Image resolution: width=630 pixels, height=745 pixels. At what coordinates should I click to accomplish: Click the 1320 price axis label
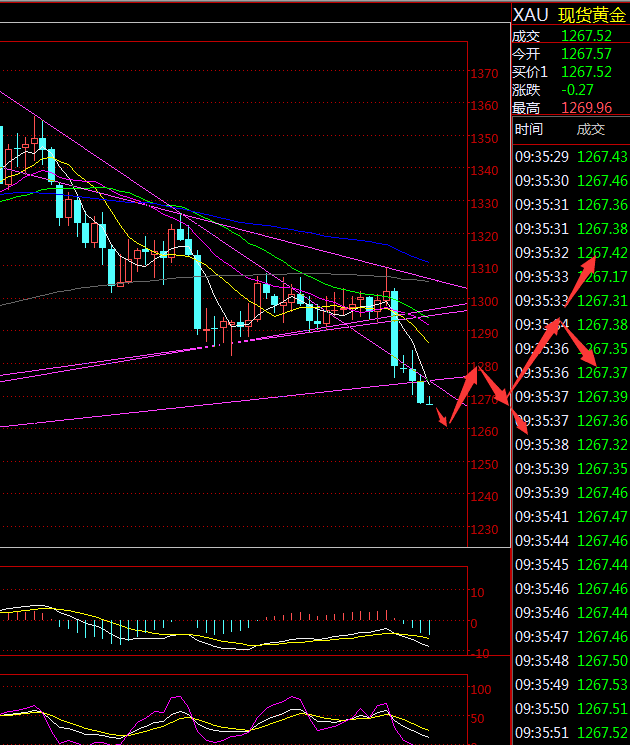(x=484, y=236)
